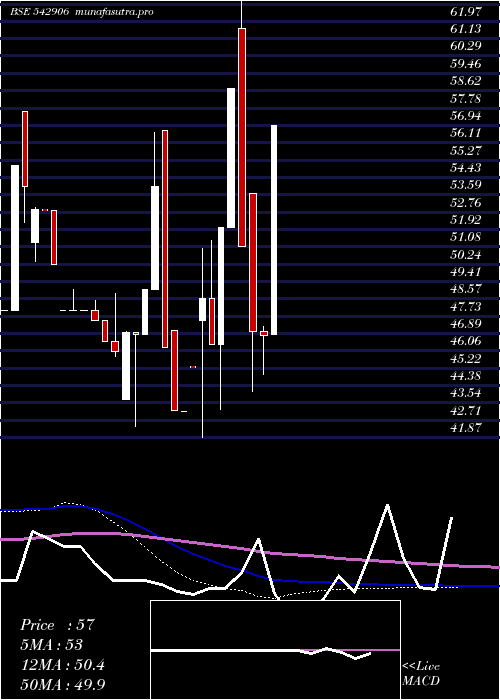Click the last white candle closing near 56.94
Viewport: 500px width, 700px height.
(x=274, y=230)
